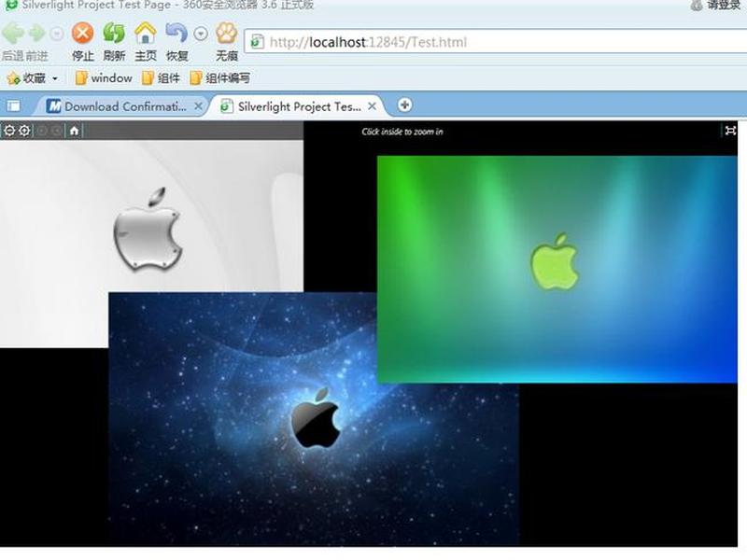Click the restore (恢复) undo arrow icon
Screen dimensions: 747x560
pos(176,34)
